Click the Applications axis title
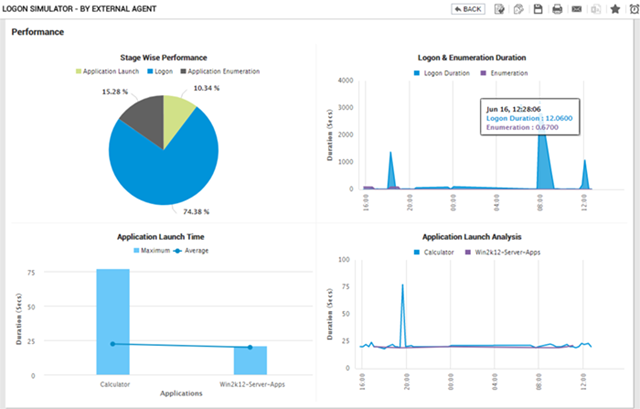This screenshot has width=640, height=409. pyautogui.click(x=181, y=393)
